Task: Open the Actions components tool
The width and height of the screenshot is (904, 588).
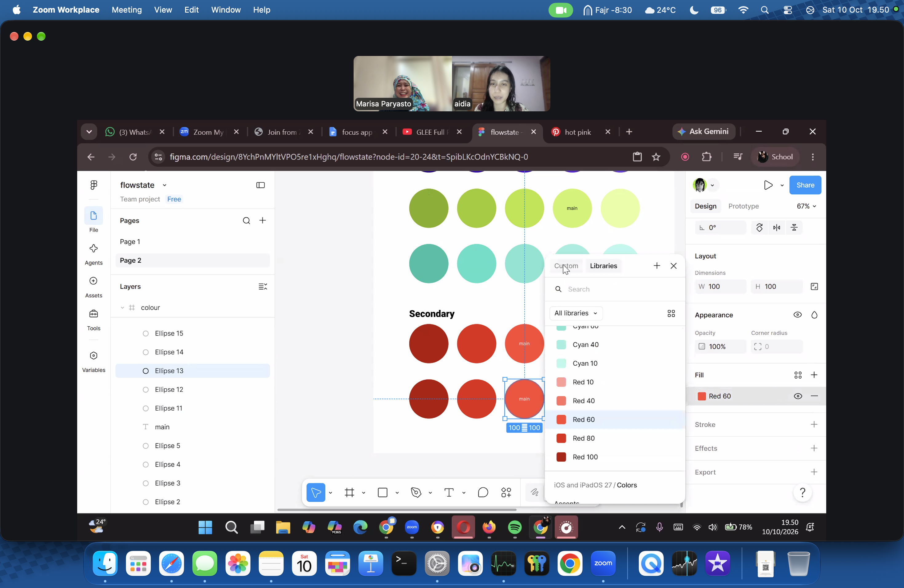Action: [x=506, y=493]
